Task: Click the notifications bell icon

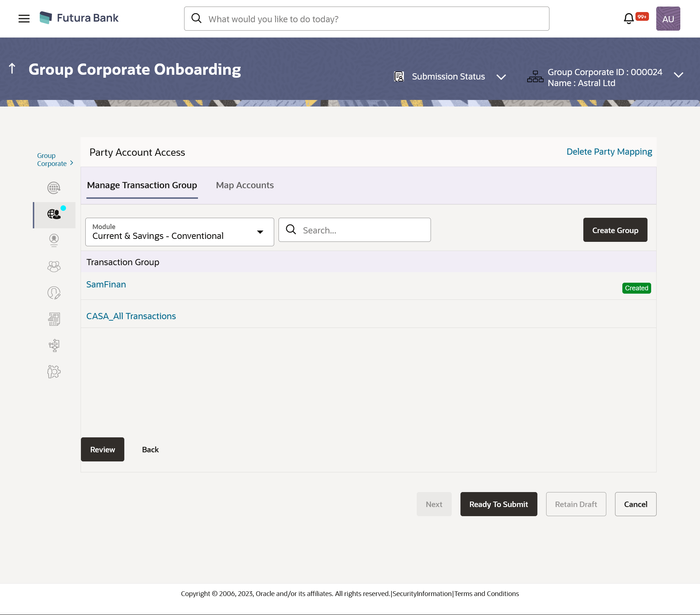Action: [629, 19]
